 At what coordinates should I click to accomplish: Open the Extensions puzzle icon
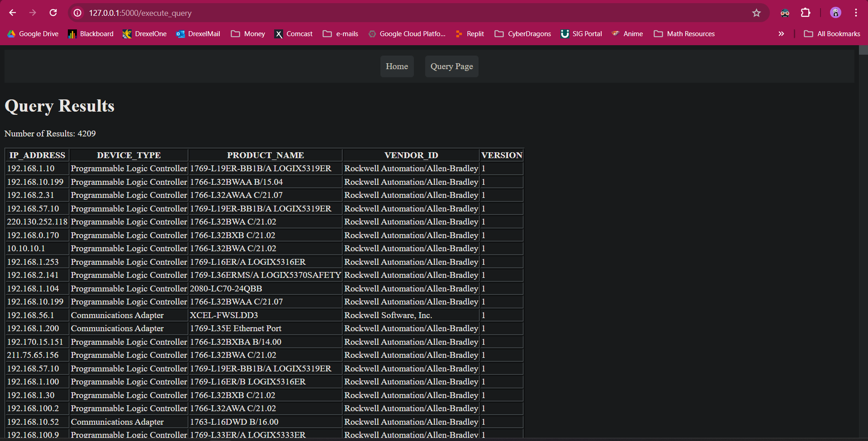[x=806, y=13]
